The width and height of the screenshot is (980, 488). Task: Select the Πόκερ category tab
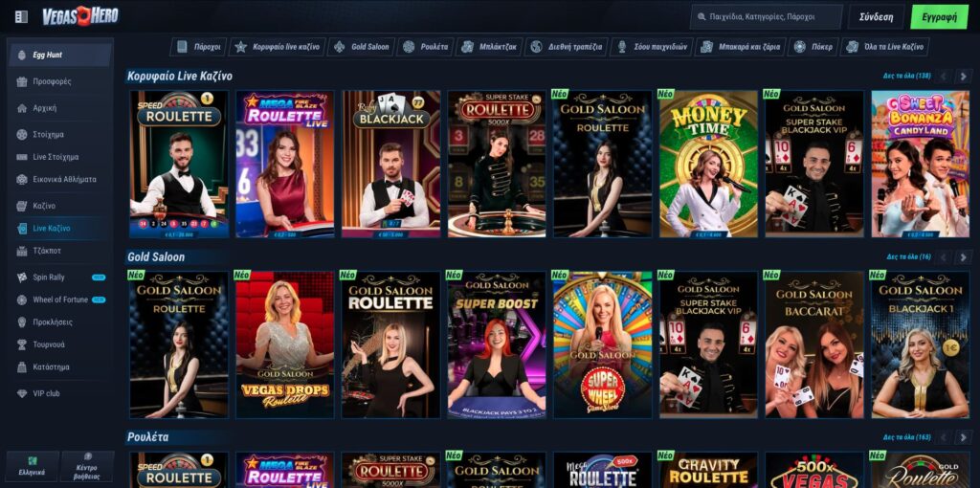(813, 47)
